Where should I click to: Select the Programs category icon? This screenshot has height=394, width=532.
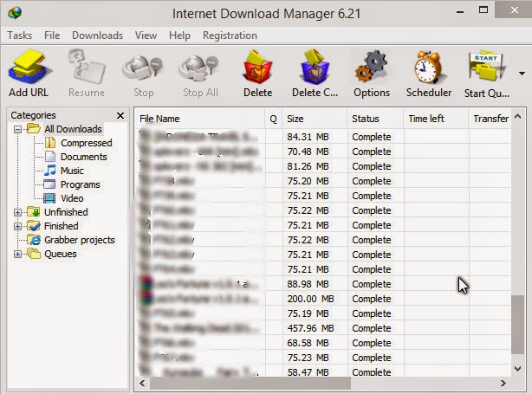[x=49, y=184]
